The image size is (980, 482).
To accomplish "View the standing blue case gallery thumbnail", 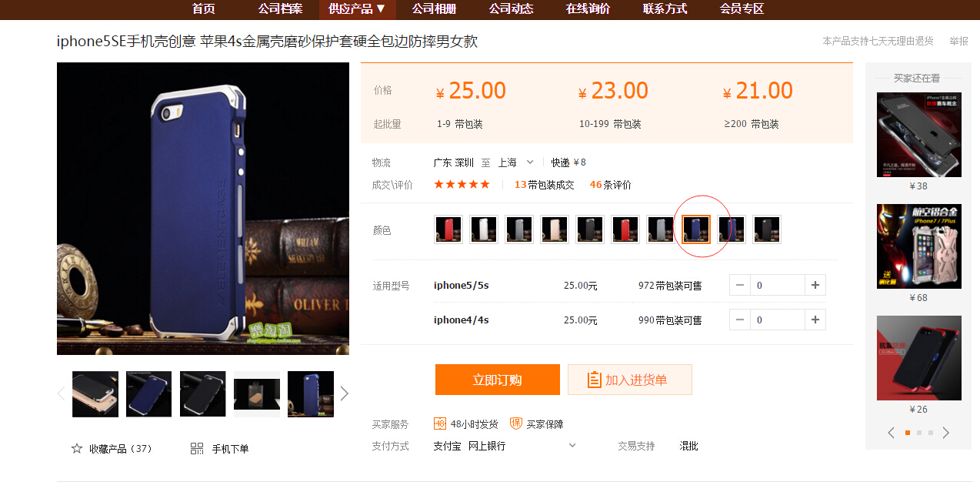I will (311, 394).
